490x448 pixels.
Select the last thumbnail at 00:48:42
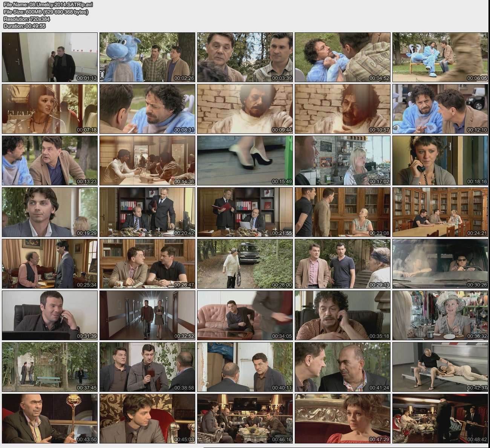click(x=440, y=418)
